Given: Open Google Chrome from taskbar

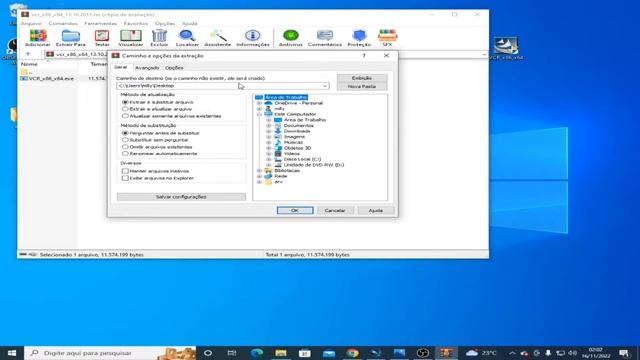Looking at the screenshot, I should click(353, 353).
